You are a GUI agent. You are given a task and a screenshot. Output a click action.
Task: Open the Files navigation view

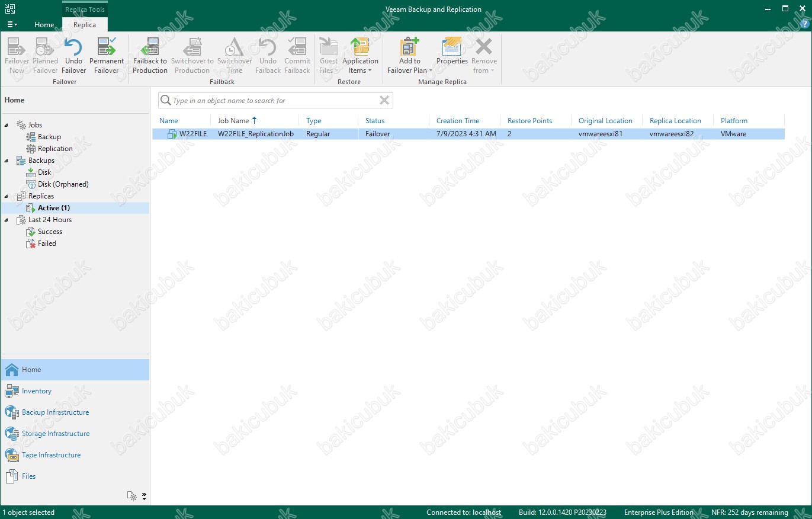75,476
